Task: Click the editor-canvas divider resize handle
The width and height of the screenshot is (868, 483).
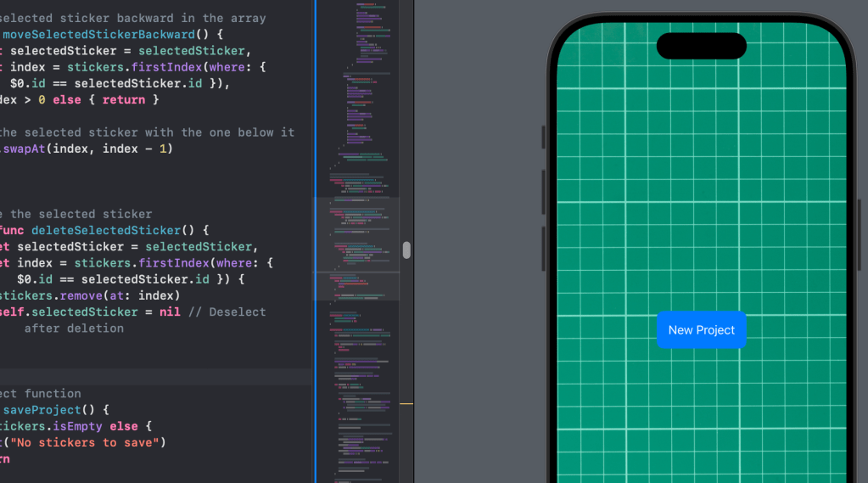Action: [x=406, y=250]
